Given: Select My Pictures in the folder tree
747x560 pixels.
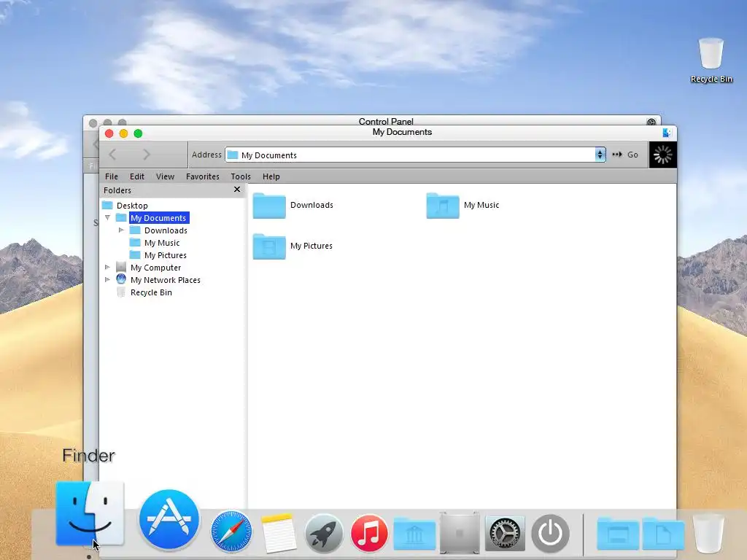Looking at the screenshot, I should (x=165, y=254).
